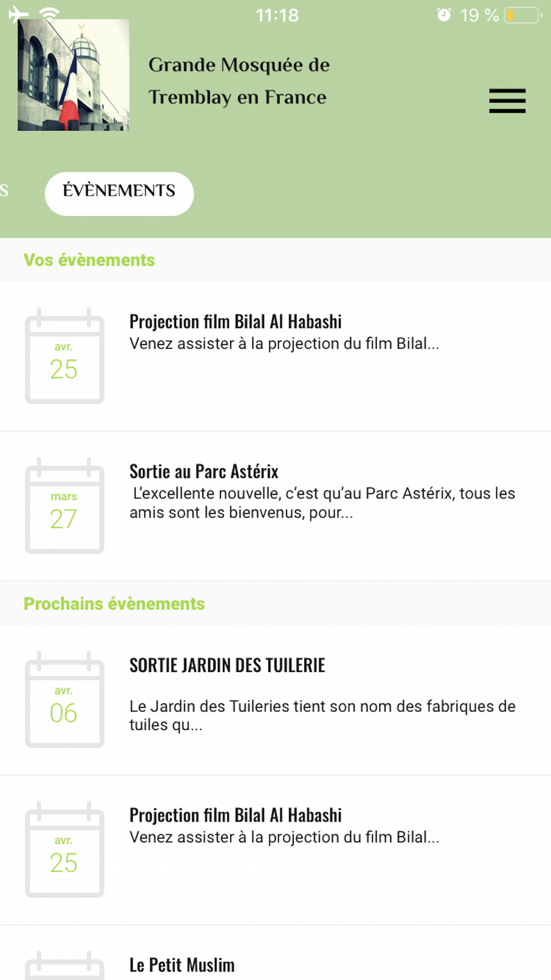Viewport: 551px width, 980px height.
Task: Tap the Grande Mosquée de Tremblay title
Action: click(239, 81)
